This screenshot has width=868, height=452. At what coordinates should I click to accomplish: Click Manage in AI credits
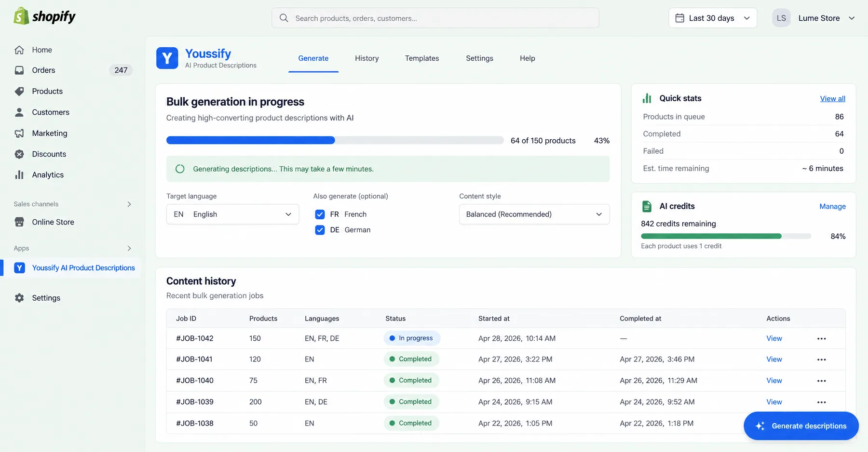833,206
